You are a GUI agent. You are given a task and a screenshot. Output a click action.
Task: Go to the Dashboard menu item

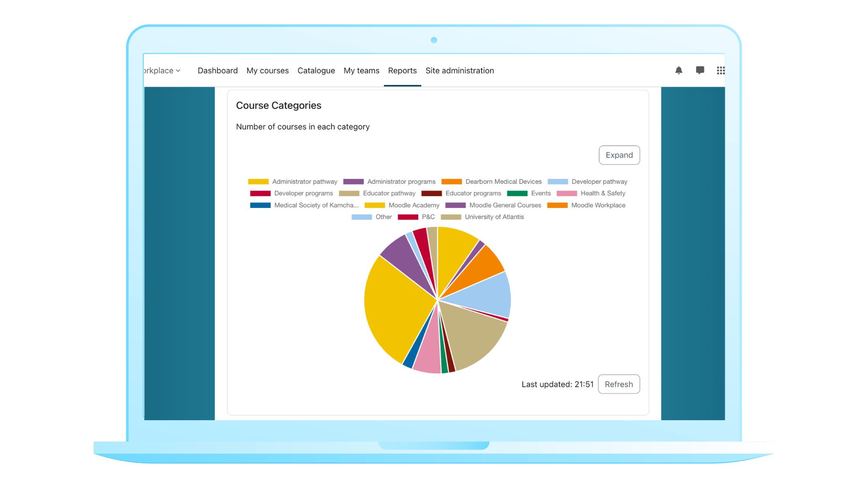point(217,71)
